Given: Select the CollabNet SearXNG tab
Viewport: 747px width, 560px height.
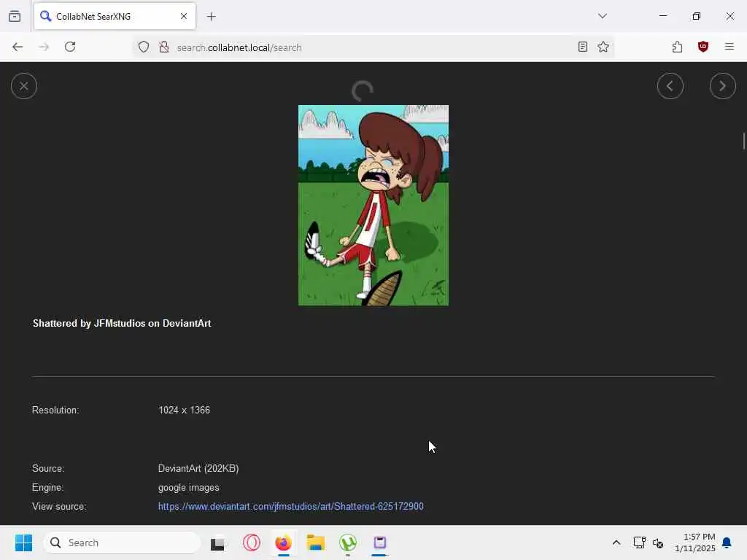Looking at the screenshot, I should (x=115, y=16).
